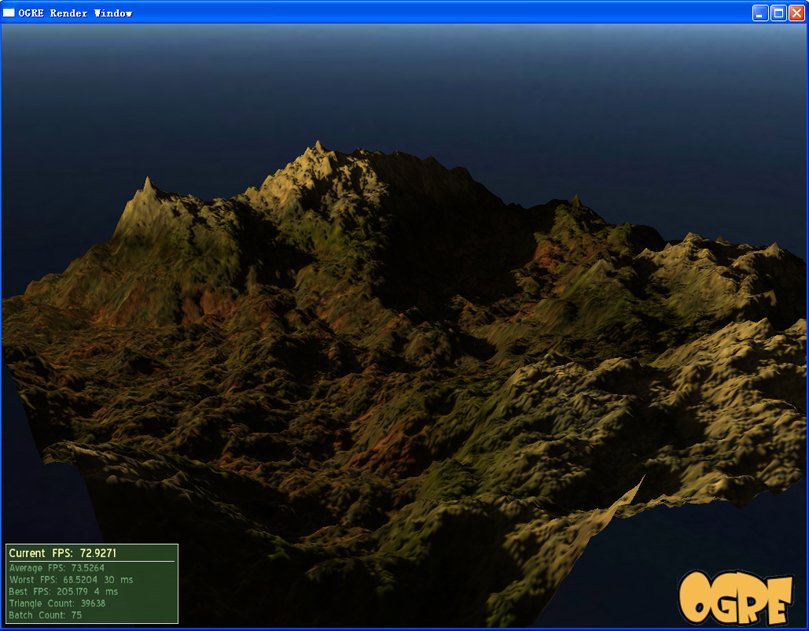Screen dimensions: 809x631
Task: Close the OGRE Render Window
Action: tap(797, 13)
